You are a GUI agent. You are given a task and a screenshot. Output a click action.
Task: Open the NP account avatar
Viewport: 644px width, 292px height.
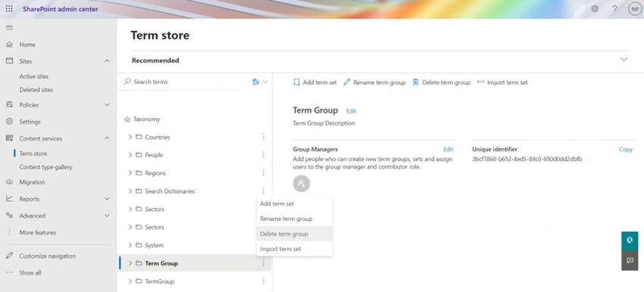tap(634, 8)
